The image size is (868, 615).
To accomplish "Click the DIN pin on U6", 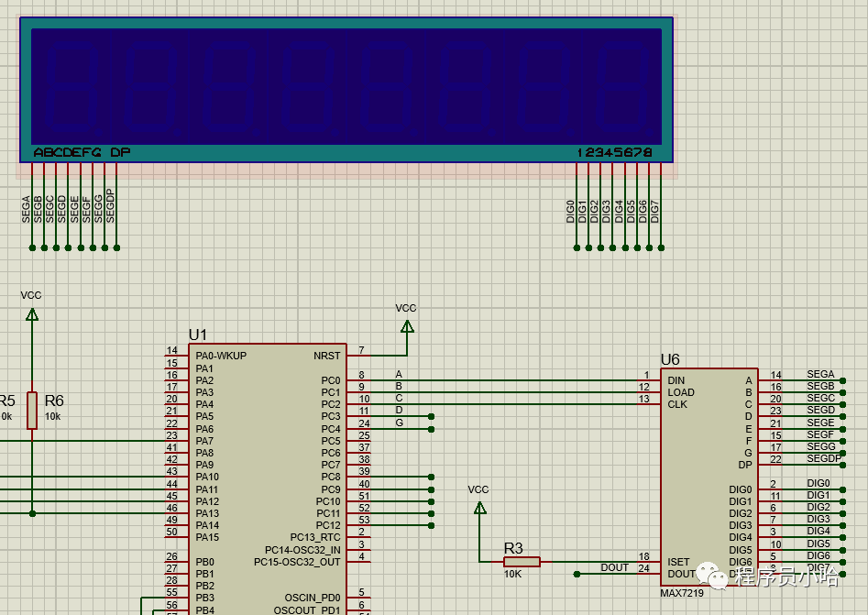I will [x=676, y=380].
